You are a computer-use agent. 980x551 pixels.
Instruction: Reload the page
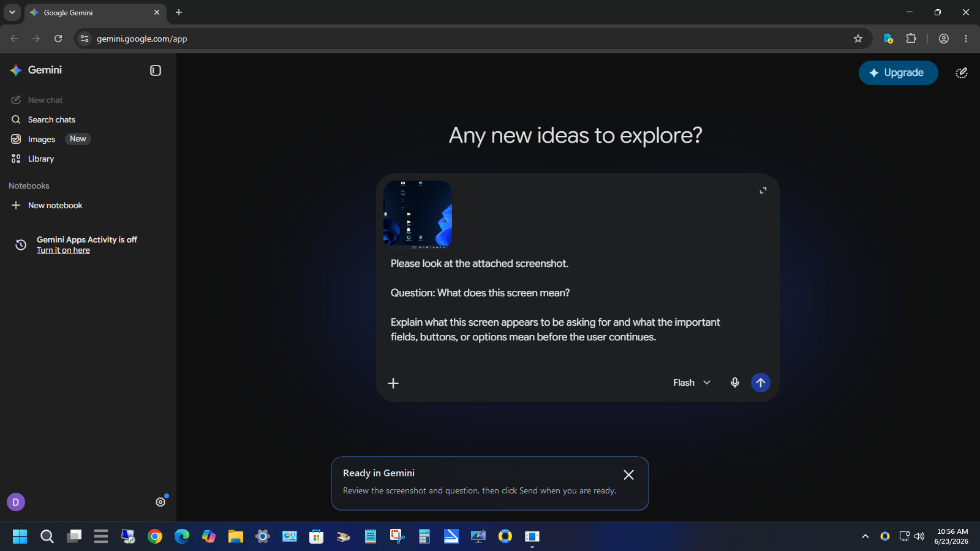58,39
